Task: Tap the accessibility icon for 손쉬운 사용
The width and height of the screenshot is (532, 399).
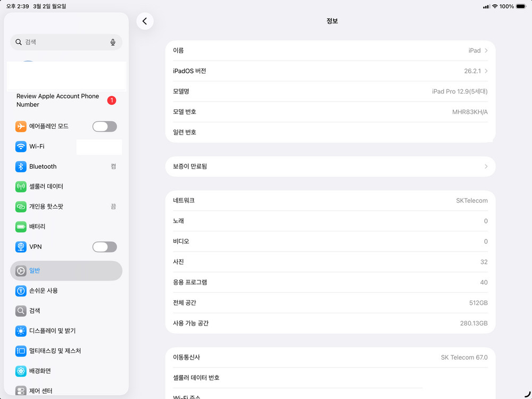Action: [21, 291]
